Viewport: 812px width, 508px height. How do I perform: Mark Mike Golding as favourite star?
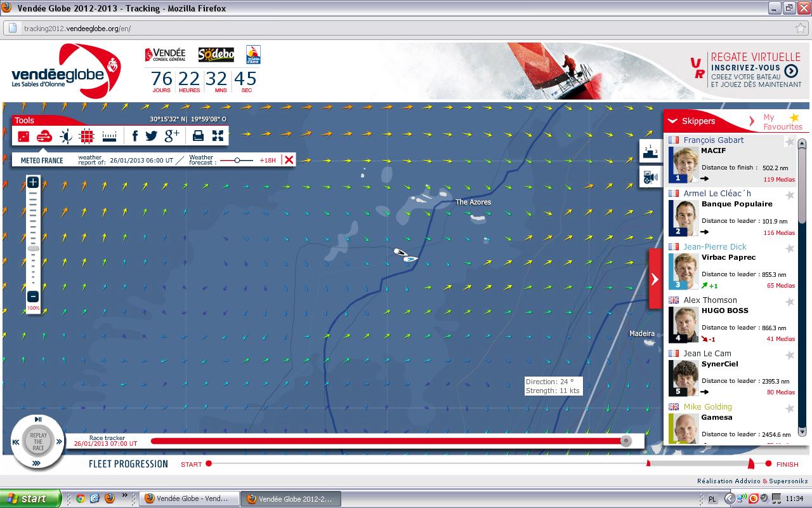point(790,408)
